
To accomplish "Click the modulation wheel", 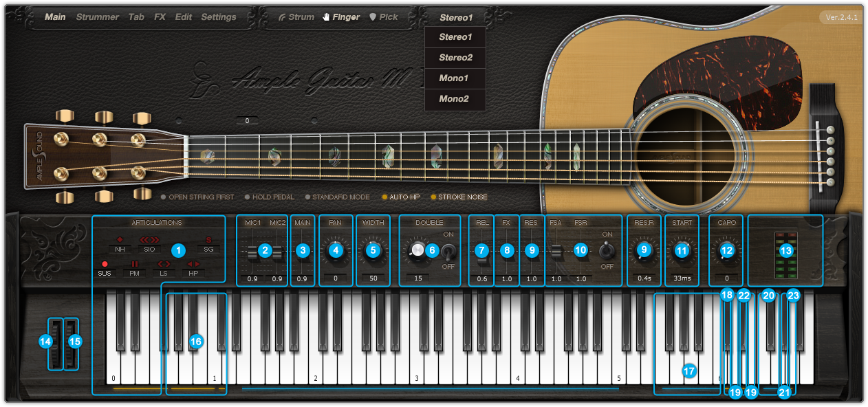I will 72,344.
